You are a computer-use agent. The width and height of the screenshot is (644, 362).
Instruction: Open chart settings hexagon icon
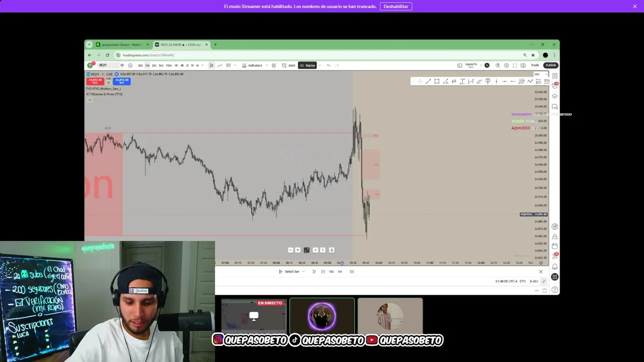pos(507,65)
